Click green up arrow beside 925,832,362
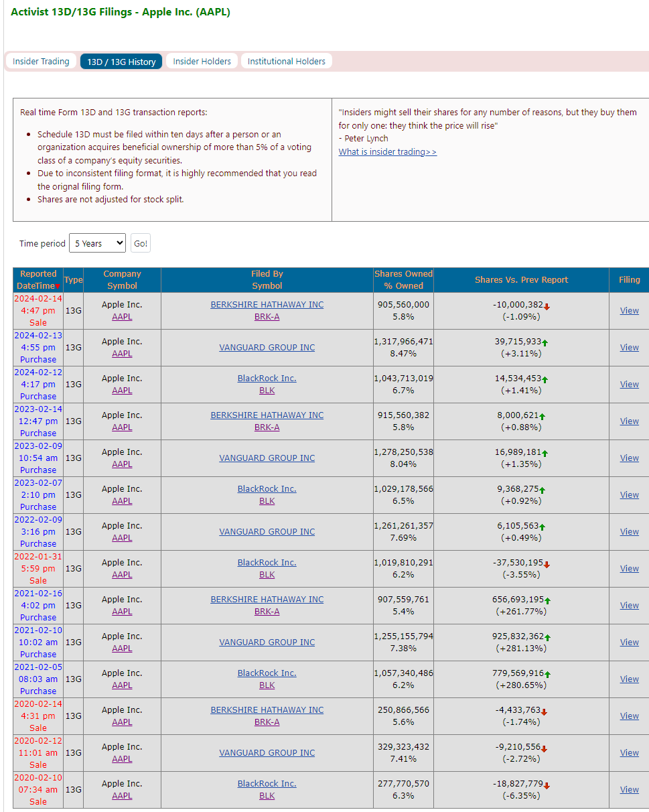 [547, 638]
